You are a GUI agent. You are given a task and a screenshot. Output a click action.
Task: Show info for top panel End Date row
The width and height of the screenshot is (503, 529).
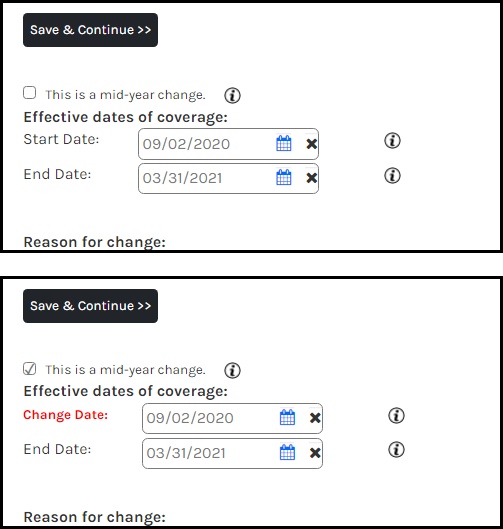(392, 175)
